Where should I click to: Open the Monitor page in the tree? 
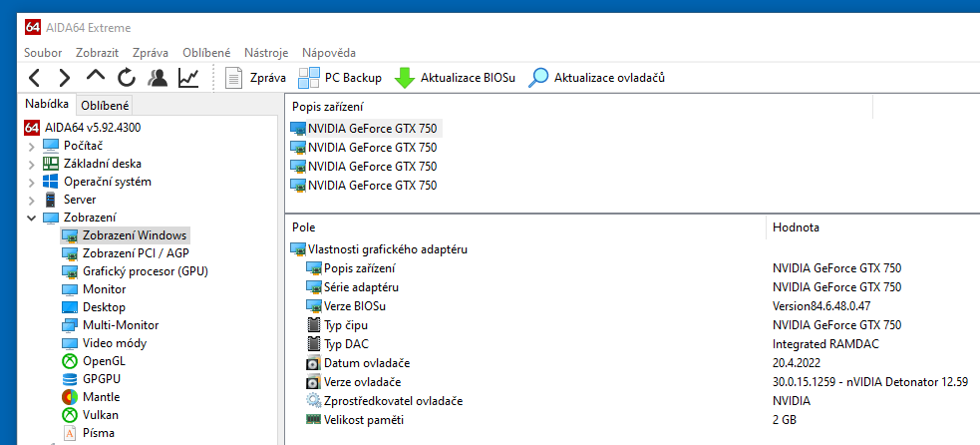coord(94,289)
